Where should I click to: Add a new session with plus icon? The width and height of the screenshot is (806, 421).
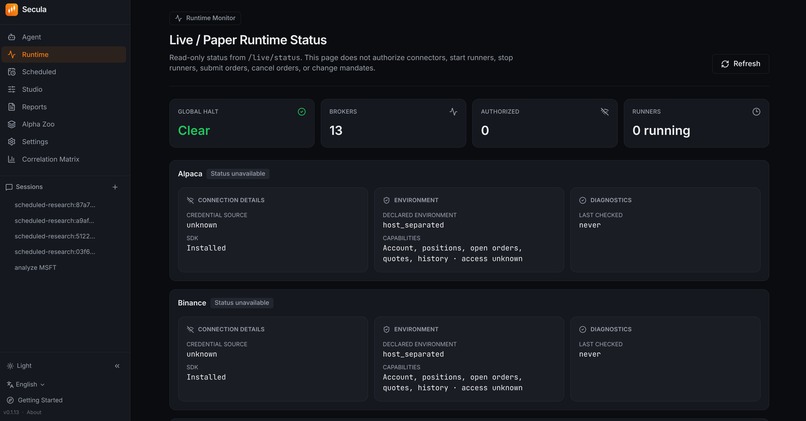[115, 187]
